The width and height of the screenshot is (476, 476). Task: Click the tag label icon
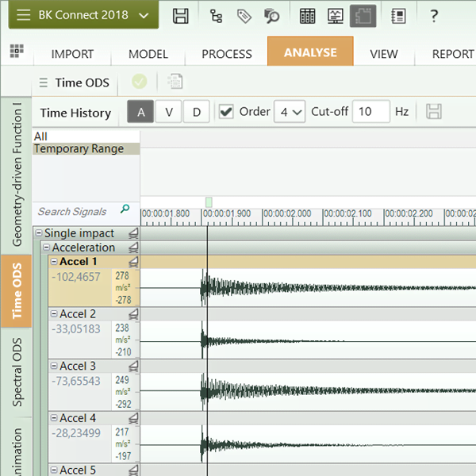point(244,15)
